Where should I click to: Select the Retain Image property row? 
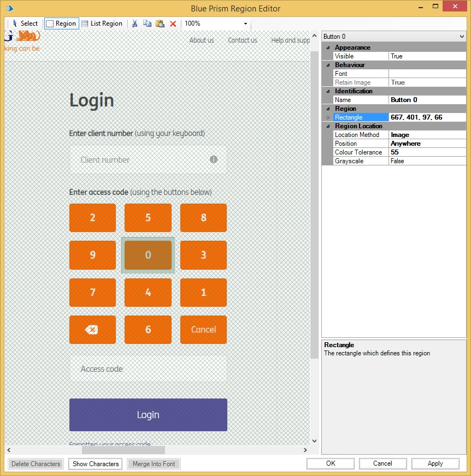pos(399,82)
